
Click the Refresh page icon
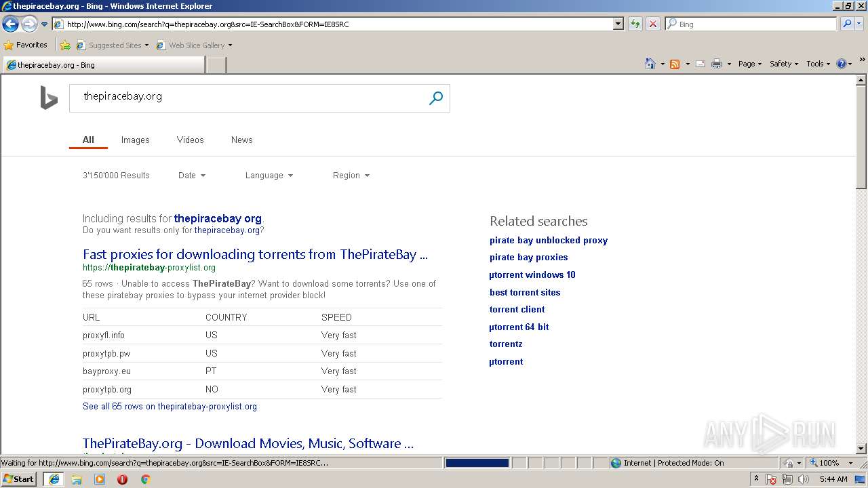click(x=635, y=24)
